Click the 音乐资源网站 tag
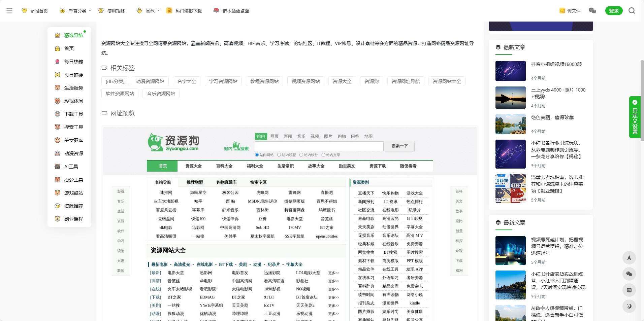Image resolution: width=644 pixels, height=321 pixels. [161, 94]
